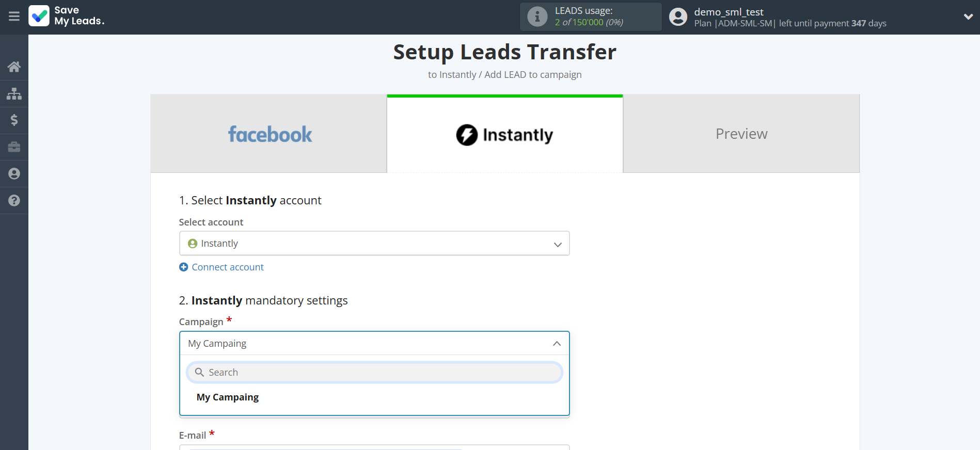980x450 pixels.
Task: Open the Select account dropdown
Action: coord(374,244)
